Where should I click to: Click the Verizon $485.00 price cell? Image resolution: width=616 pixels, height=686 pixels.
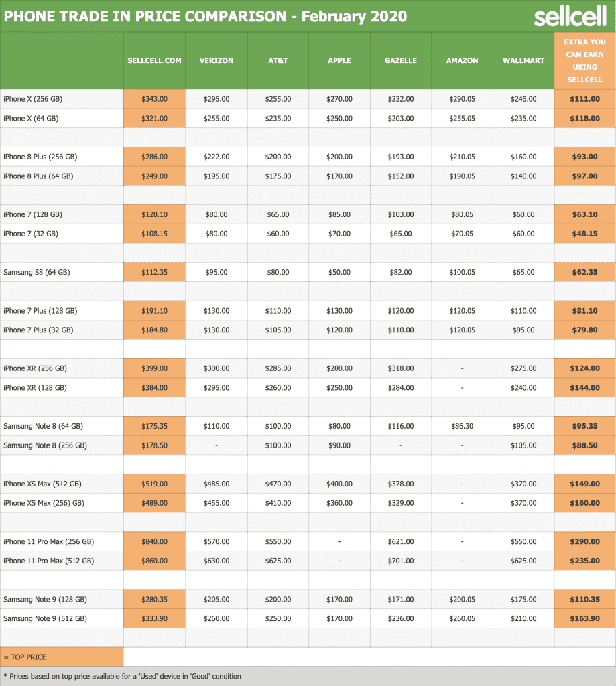217,484
